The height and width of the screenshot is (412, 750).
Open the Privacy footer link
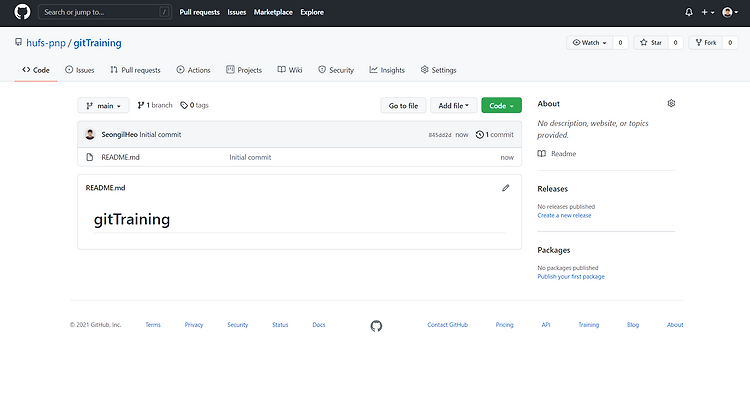coord(194,324)
